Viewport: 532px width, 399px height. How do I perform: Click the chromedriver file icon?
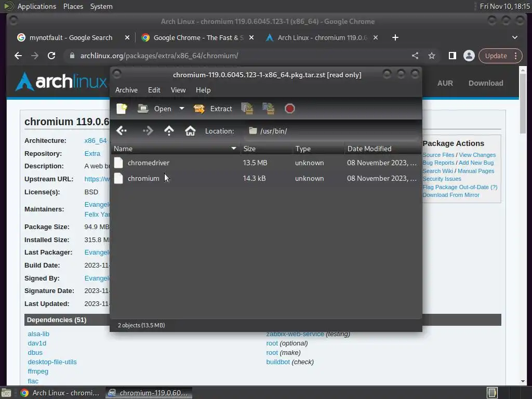pos(118,163)
